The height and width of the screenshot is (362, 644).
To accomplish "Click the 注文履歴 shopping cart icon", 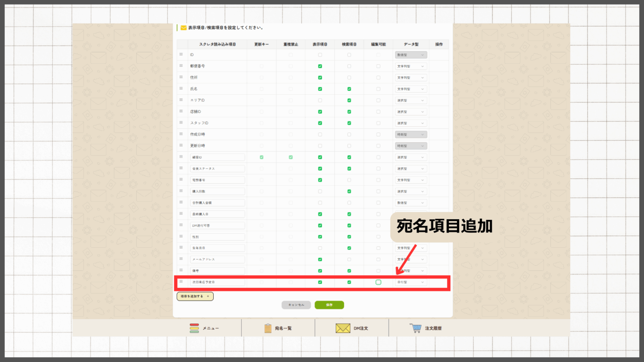I will 416,328.
